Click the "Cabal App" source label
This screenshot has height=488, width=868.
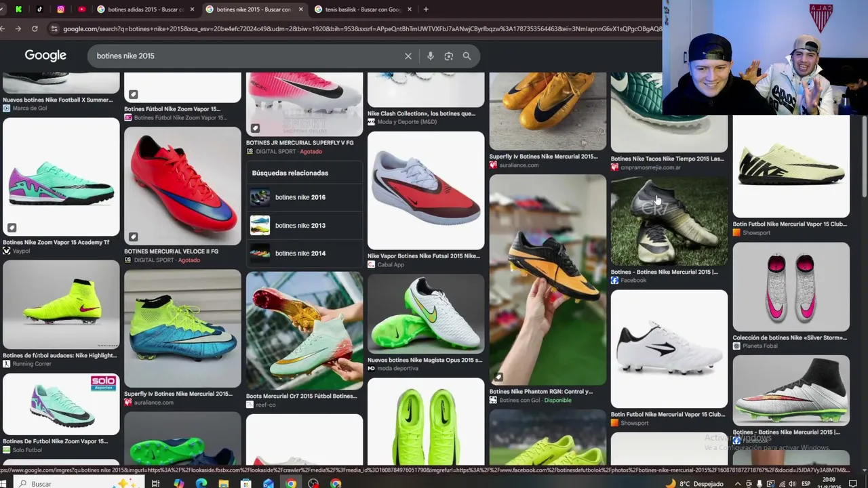pos(391,264)
